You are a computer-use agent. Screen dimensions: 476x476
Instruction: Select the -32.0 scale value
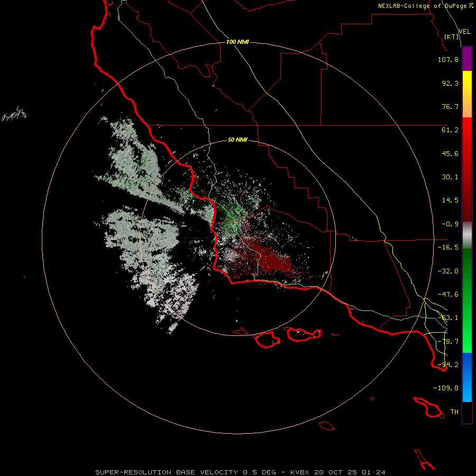[448, 271]
